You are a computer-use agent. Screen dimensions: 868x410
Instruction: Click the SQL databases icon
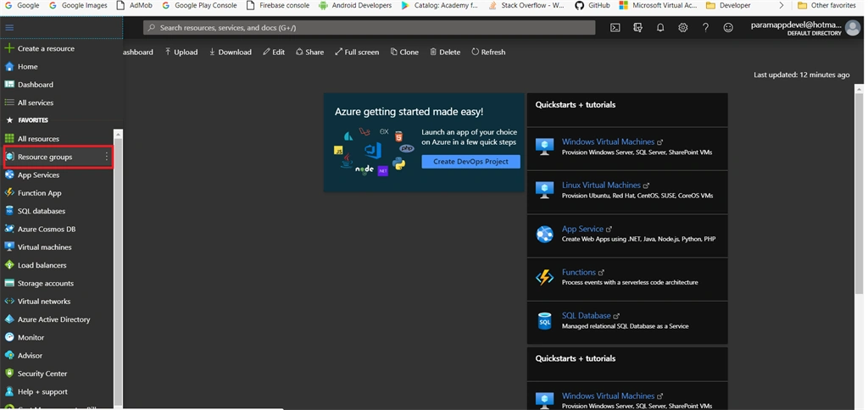coord(8,211)
